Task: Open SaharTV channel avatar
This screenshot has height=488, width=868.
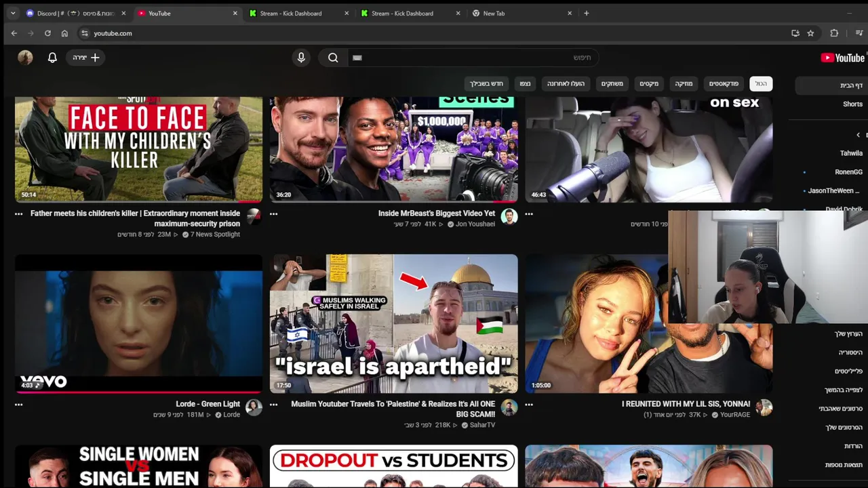Action: coord(509,407)
